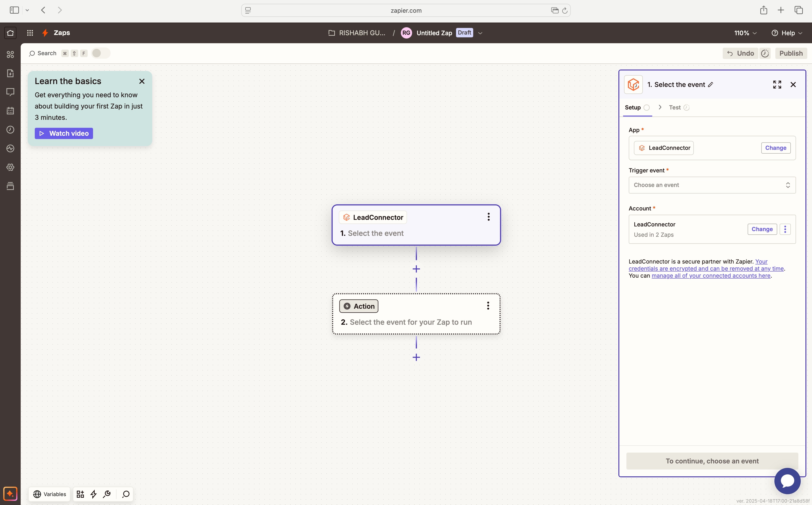This screenshot has width=812, height=505.
Task: Toggle the switch next to Search
Action: coord(100,53)
